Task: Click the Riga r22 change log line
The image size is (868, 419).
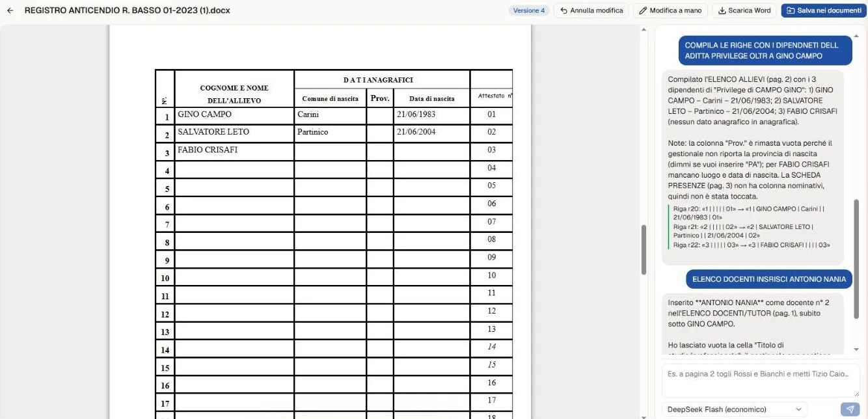Action: (x=752, y=245)
